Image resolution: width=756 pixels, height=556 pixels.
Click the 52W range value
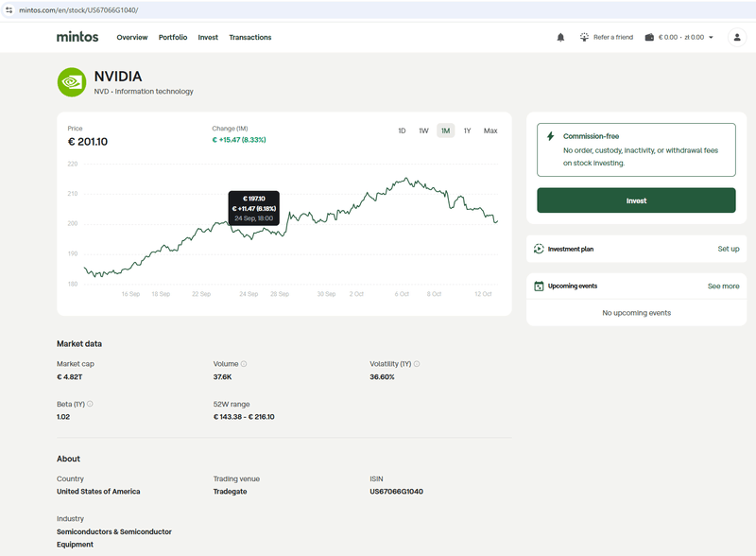point(244,417)
